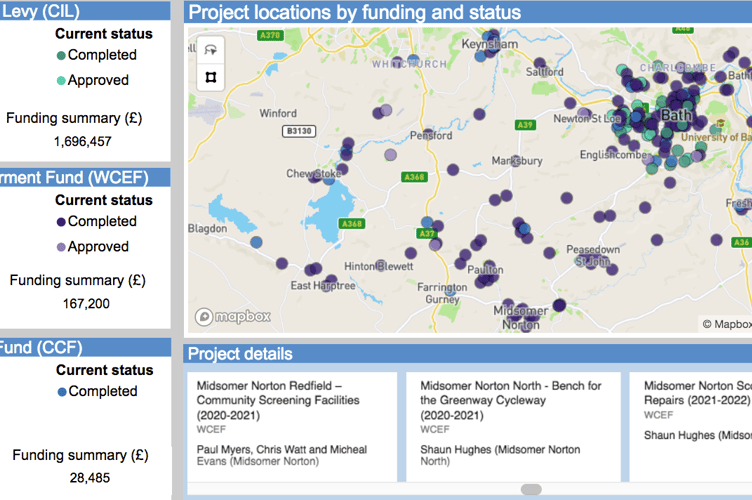Image resolution: width=752 pixels, height=500 pixels.
Task: Click the project marker at Hinton Blewett
Action: click(x=381, y=265)
